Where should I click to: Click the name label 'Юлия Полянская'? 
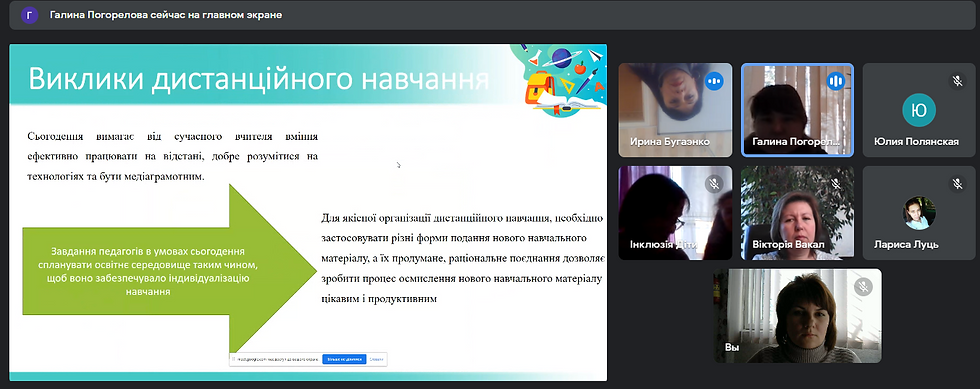[x=916, y=142]
